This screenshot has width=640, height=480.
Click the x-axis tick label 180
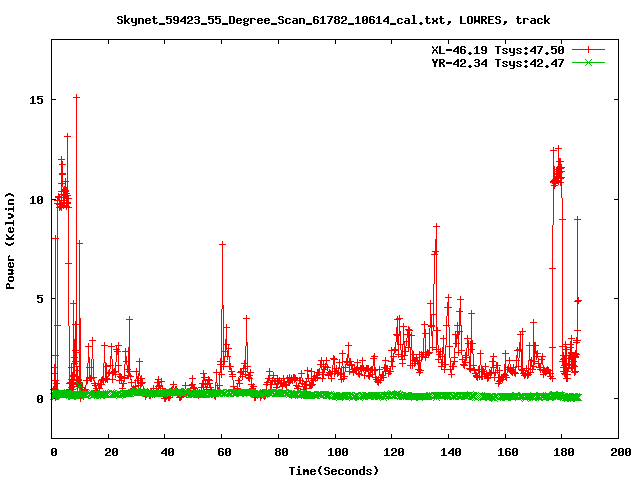click(x=564, y=452)
